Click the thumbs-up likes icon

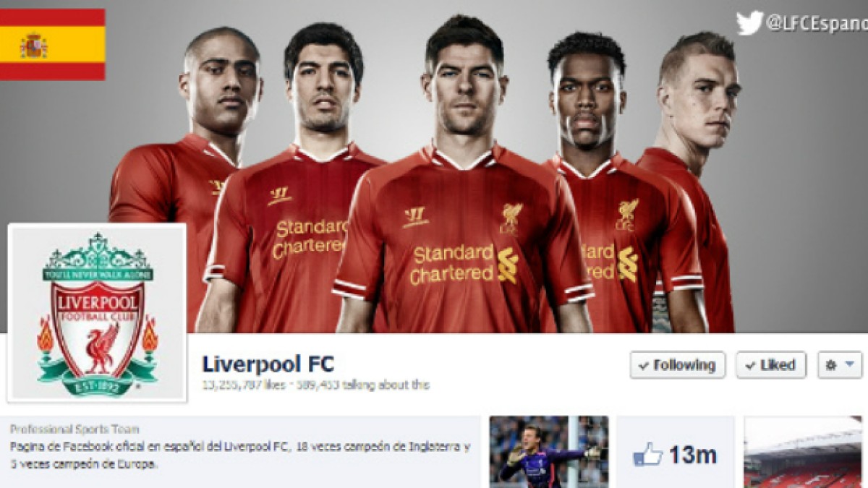(x=647, y=454)
